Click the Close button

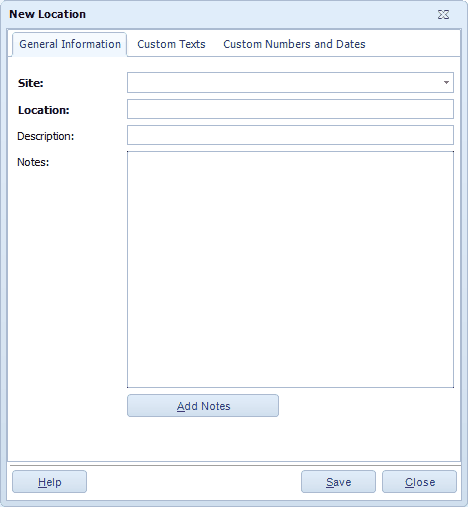click(419, 482)
